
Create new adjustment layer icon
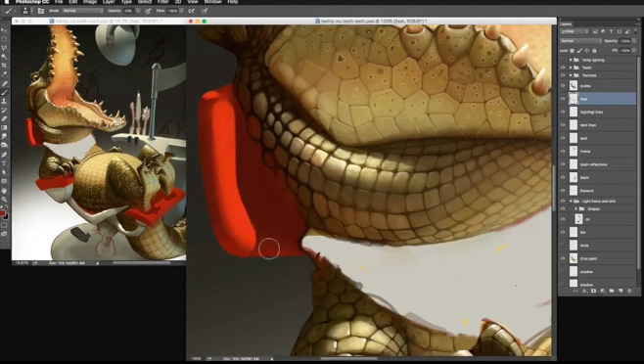(603, 291)
